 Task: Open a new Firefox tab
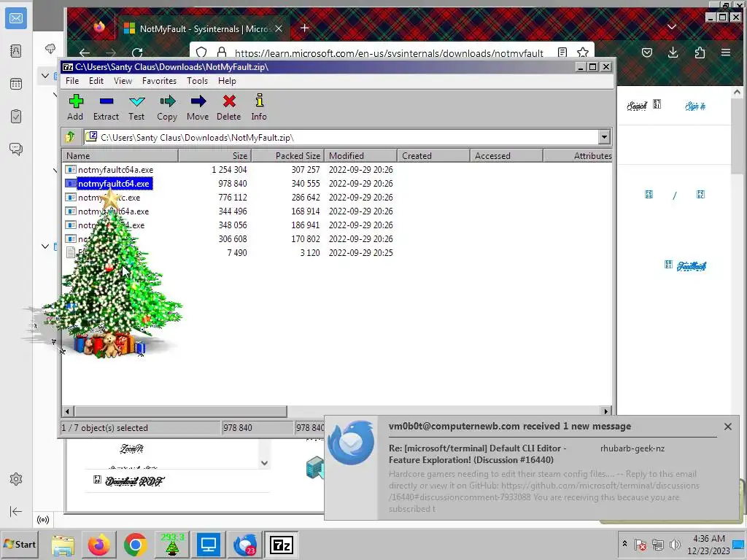click(x=304, y=28)
